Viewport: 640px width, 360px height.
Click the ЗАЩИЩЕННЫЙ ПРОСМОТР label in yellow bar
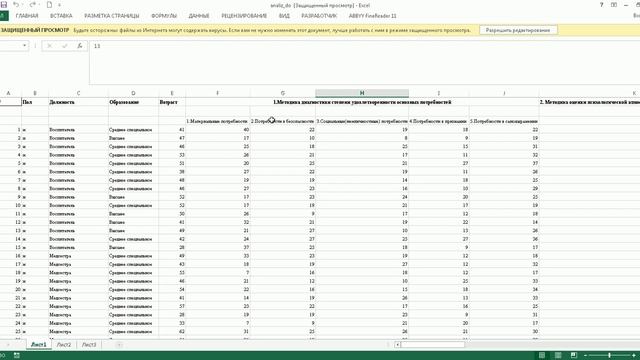(x=35, y=30)
